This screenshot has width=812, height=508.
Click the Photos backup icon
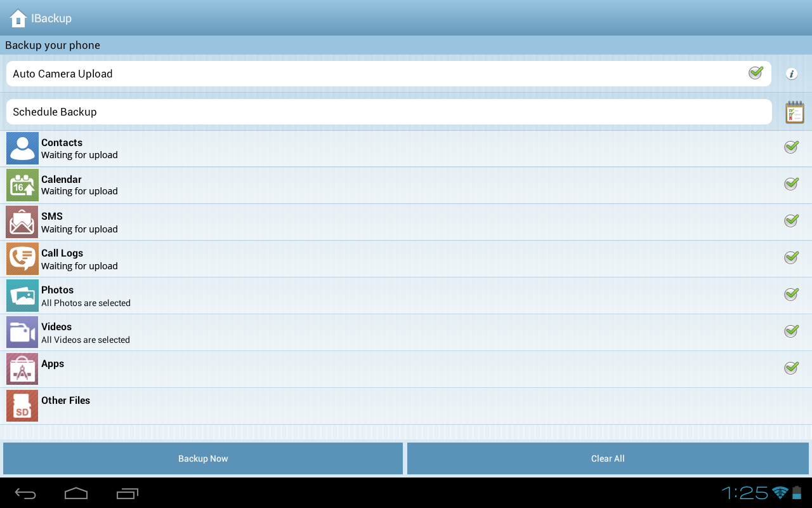22,295
